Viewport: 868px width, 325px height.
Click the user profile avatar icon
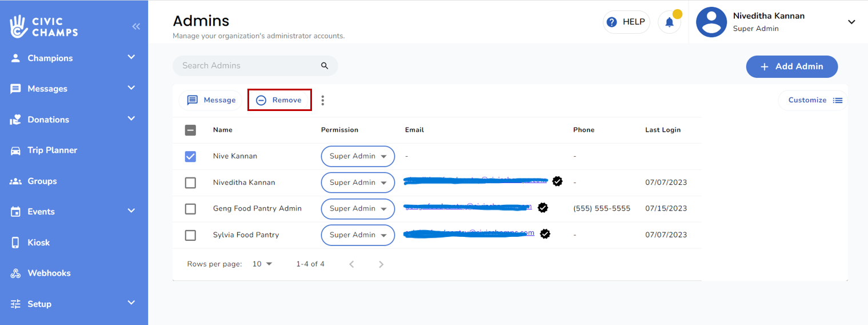[x=711, y=22]
